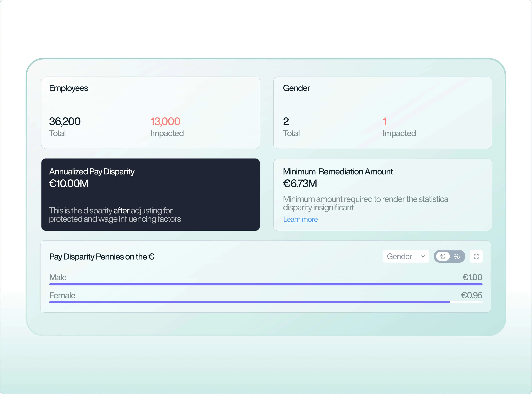Click the Annualized Pay Disparity heading
Screen dimensions: 532x394
(92, 172)
